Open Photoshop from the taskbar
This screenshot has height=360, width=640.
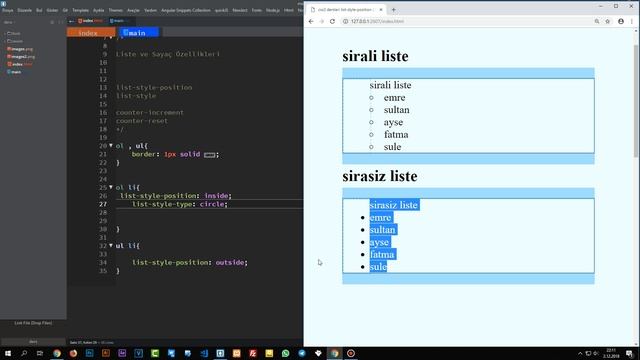coord(89,353)
